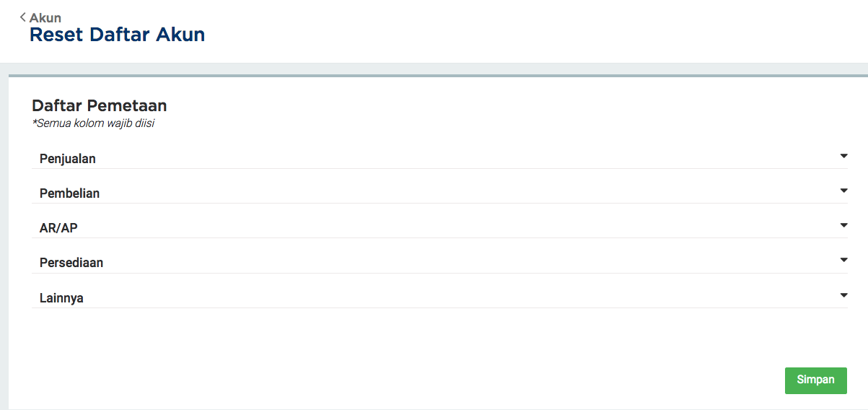
Task: Click the Pembelian dropdown arrow
Action: click(843, 191)
